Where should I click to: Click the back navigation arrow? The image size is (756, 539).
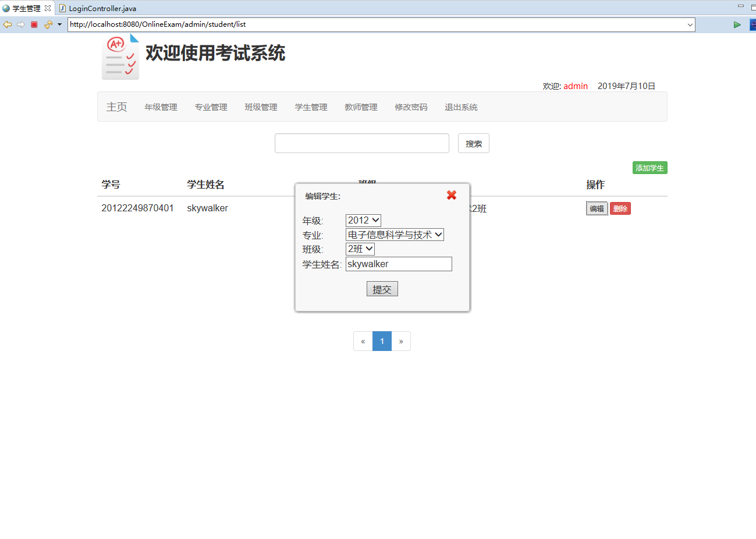click(x=8, y=24)
